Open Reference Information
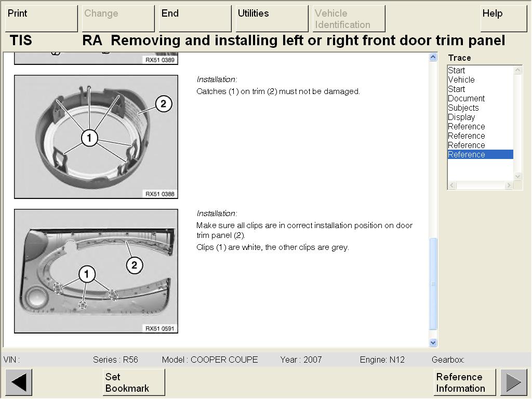 pos(464,382)
